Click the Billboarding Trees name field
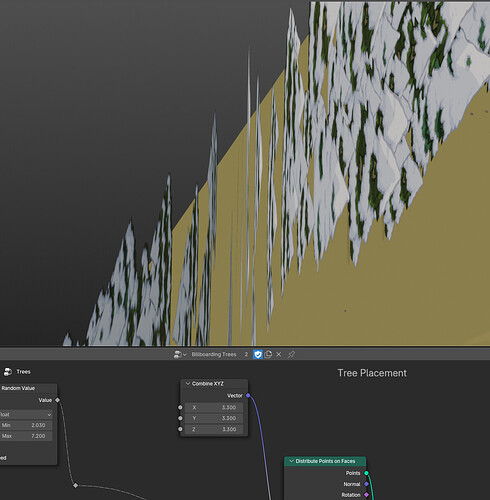The image size is (490, 500). 214,354
